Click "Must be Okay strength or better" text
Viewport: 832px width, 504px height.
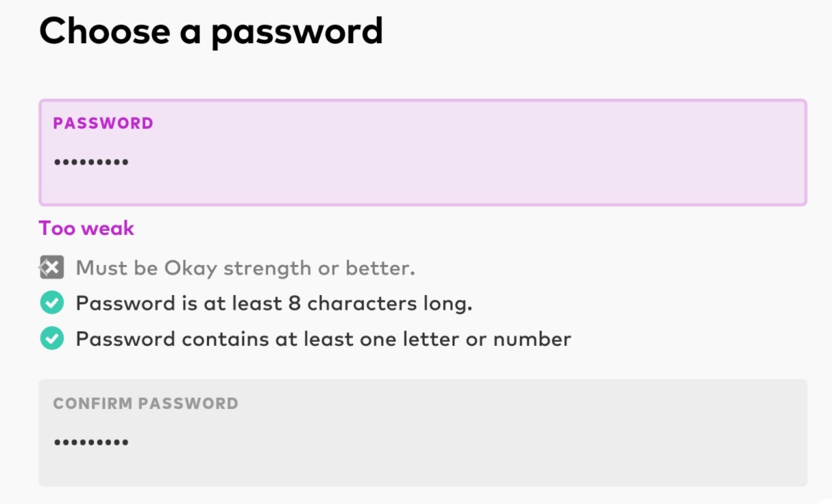coord(245,268)
